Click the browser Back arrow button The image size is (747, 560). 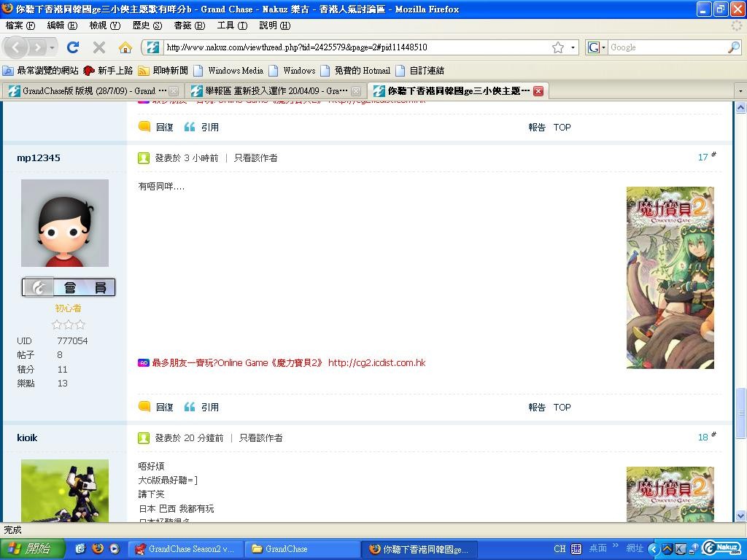16,47
